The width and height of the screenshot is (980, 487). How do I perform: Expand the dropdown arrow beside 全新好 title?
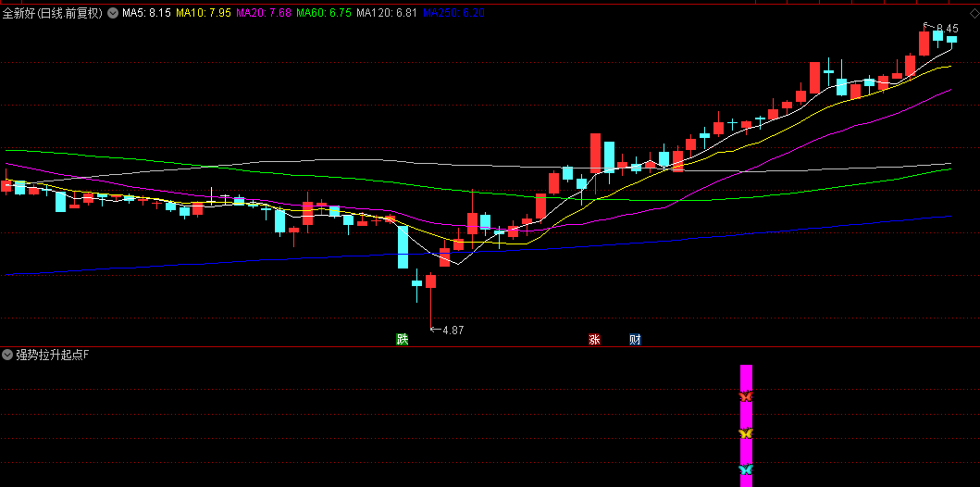[x=113, y=13]
